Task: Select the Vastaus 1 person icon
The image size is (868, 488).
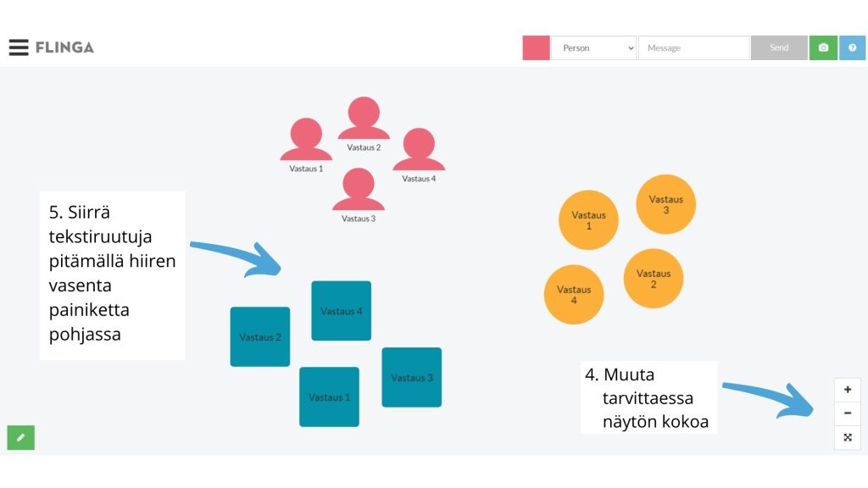Action: tap(306, 141)
